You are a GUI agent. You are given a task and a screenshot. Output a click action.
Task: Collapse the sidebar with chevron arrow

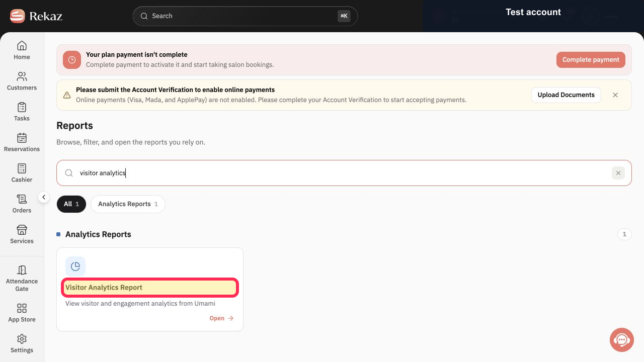click(44, 197)
